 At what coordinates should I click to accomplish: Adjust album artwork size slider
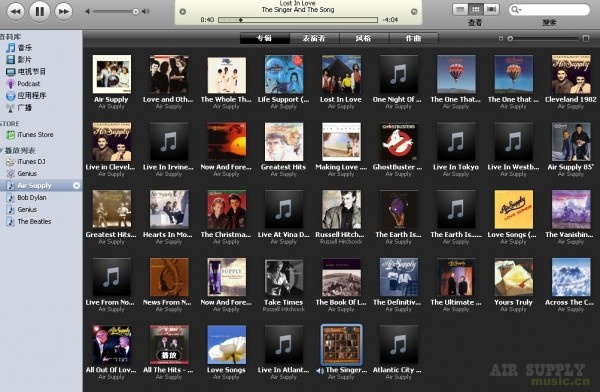[543, 39]
